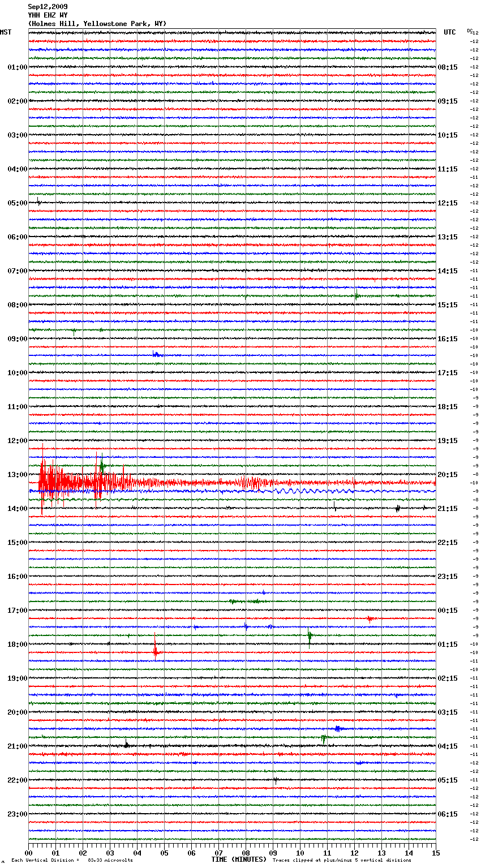Select the 10:15 UTC time label
This screenshot has height=868, width=481.
[x=448, y=135]
